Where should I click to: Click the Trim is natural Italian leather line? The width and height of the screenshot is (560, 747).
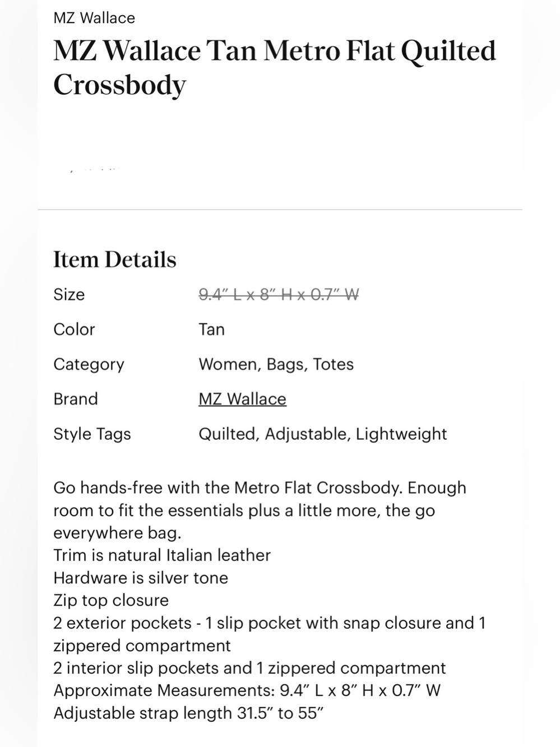pyautogui.click(x=162, y=555)
